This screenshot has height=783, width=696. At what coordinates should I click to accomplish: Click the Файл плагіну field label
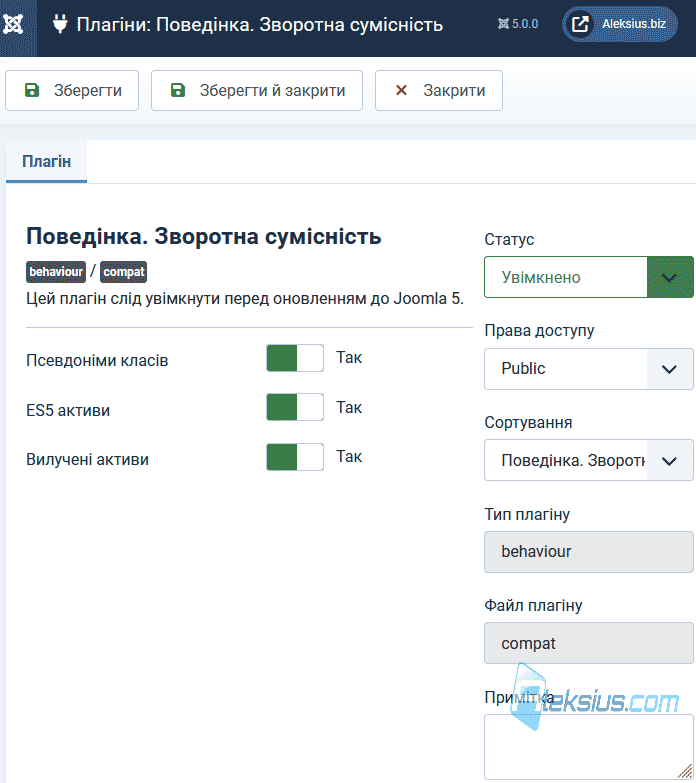coord(533,605)
